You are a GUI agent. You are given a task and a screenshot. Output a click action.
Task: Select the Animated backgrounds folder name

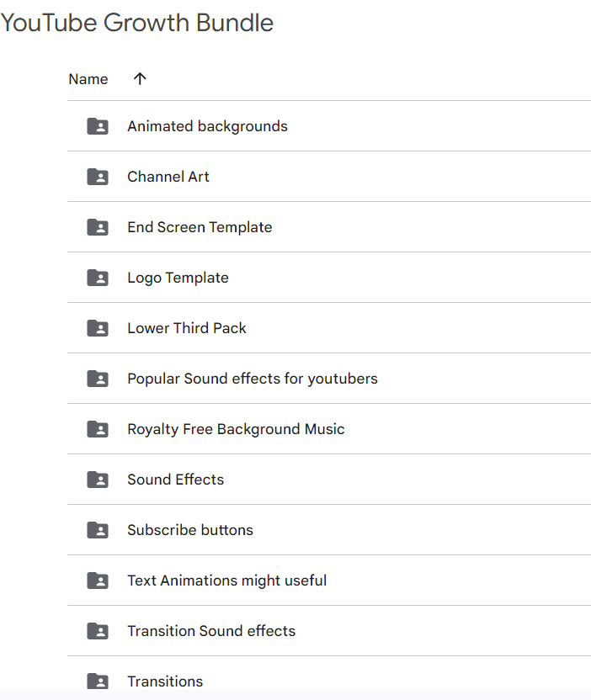tap(207, 126)
